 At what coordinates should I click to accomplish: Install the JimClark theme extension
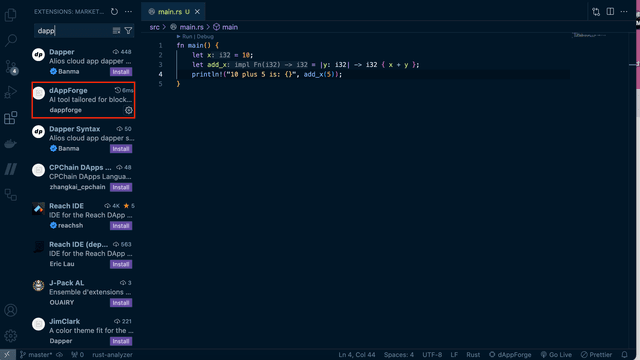coord(121,341)
